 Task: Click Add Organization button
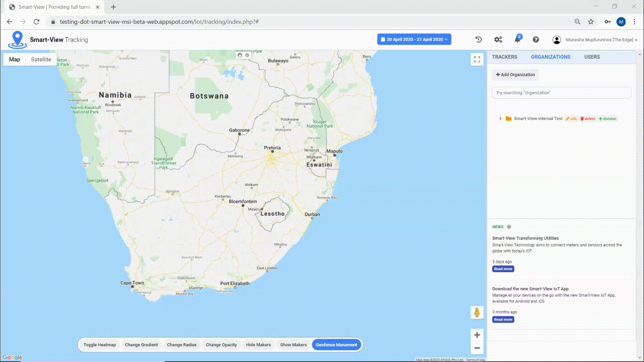[x=515, y=74]
